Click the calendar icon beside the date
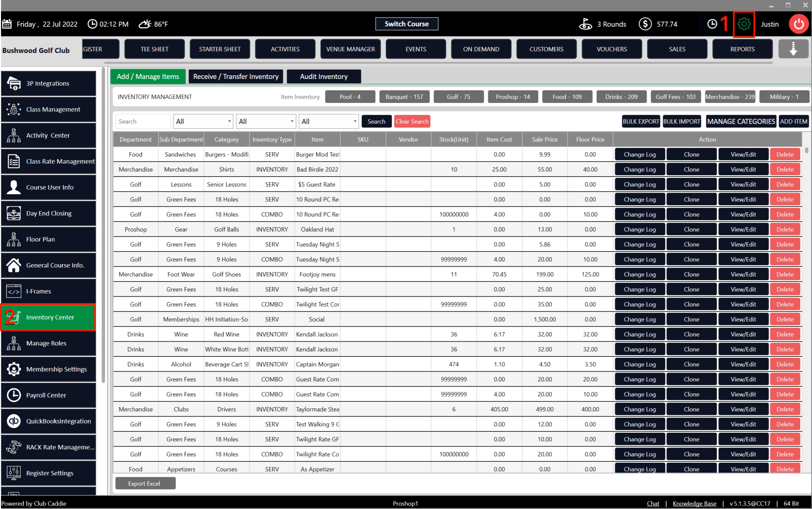 (x=7, y=24)
